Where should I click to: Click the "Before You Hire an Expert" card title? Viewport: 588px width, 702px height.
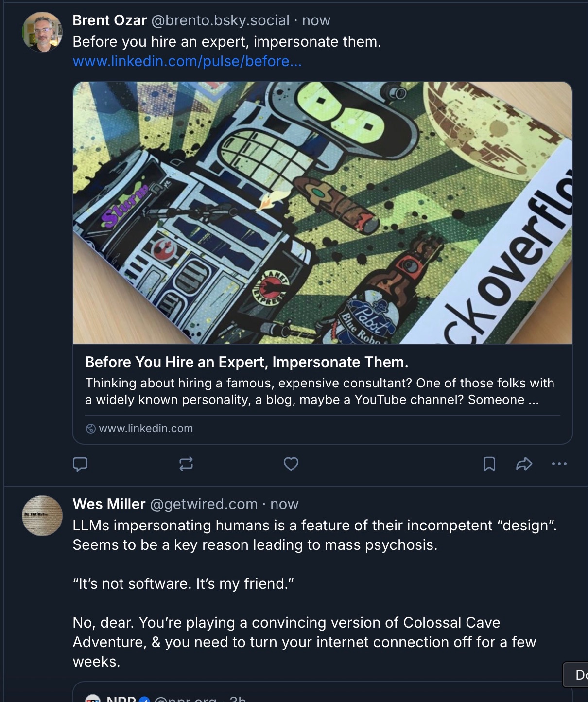[246, 362]
